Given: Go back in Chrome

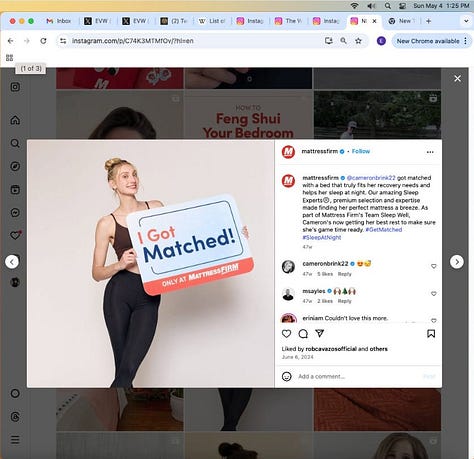Looking at the screenshot, I should click(x=11, y=41).
